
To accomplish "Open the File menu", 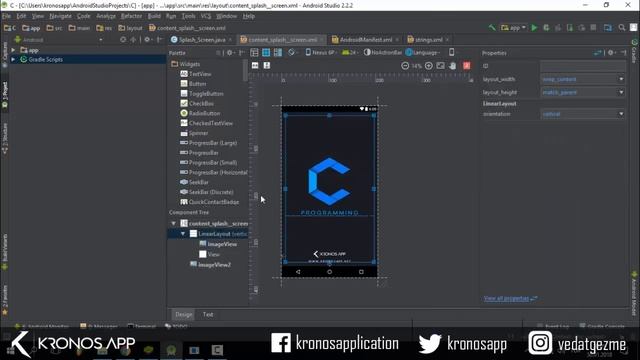I will click(x=7, y=16).
